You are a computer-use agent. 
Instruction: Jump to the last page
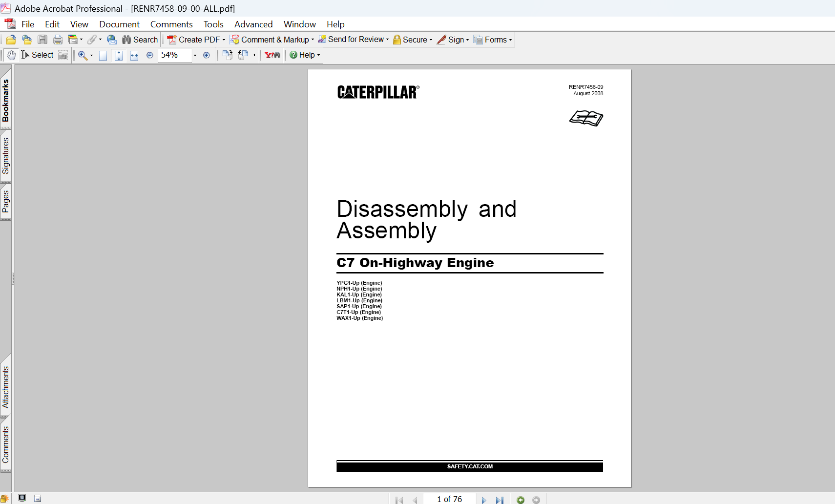click(500, 500)
